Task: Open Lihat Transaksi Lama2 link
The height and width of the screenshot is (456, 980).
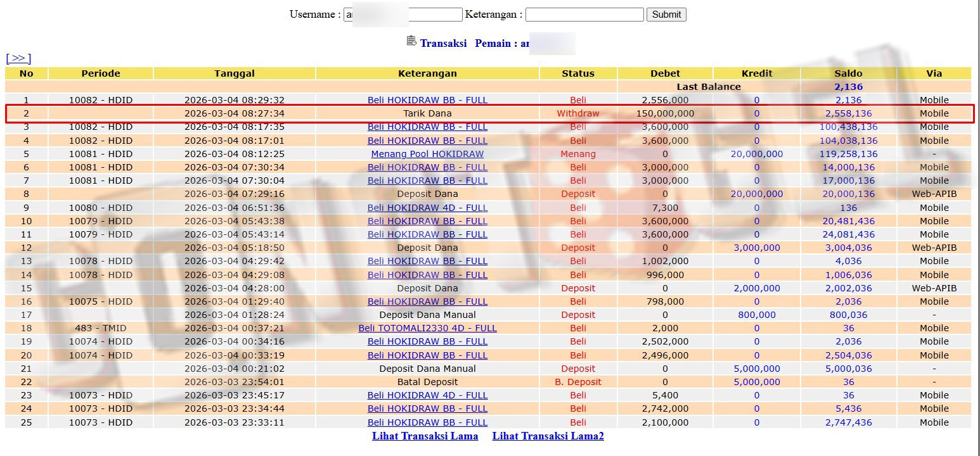Action: [548, 436]
